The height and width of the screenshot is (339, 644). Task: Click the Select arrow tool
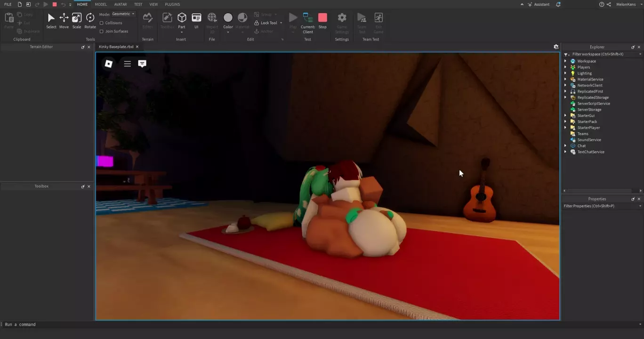pyautogui.click(x=51, y=20)
